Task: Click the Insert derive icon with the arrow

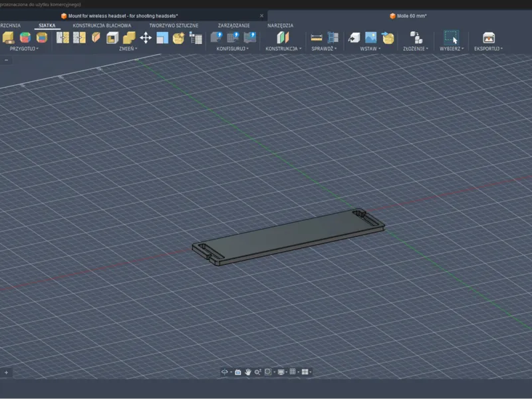Action: (354, 37)
